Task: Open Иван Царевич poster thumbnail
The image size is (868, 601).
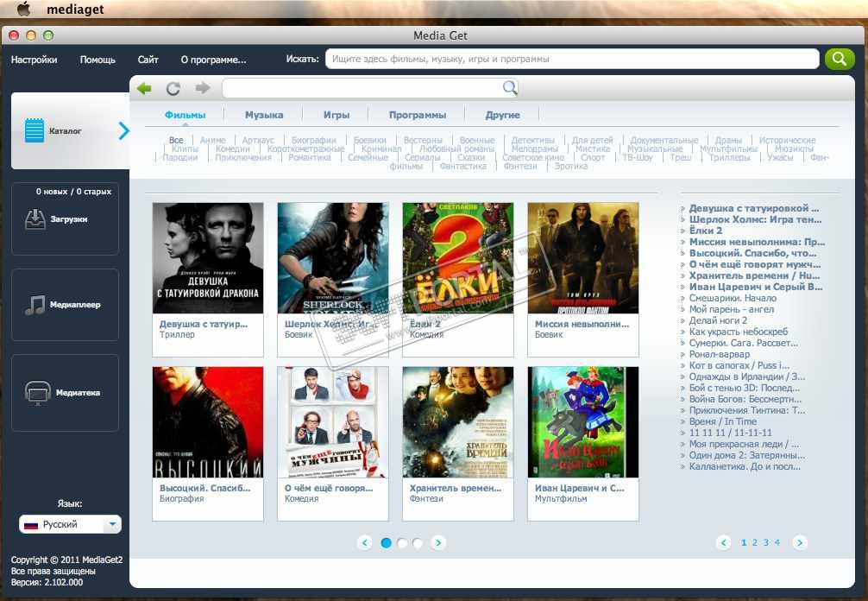Action: pos(583,422)
